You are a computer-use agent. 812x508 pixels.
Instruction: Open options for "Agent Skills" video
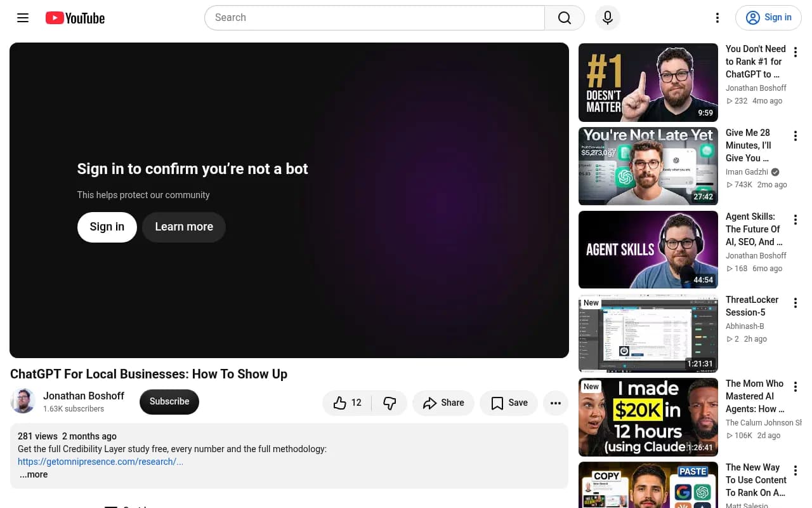point(795,220)
